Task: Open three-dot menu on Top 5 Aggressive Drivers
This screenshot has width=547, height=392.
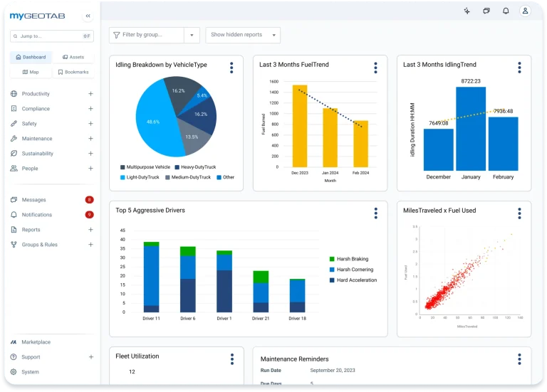Action: (375, 213)
